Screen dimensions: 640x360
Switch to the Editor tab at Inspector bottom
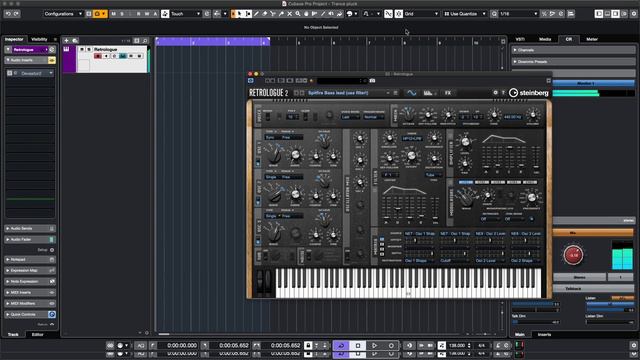coord(38,335)
